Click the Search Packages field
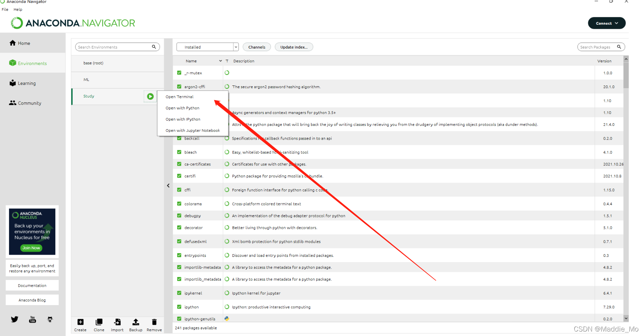Screen dimensions: 644x336 click(601, 47)
